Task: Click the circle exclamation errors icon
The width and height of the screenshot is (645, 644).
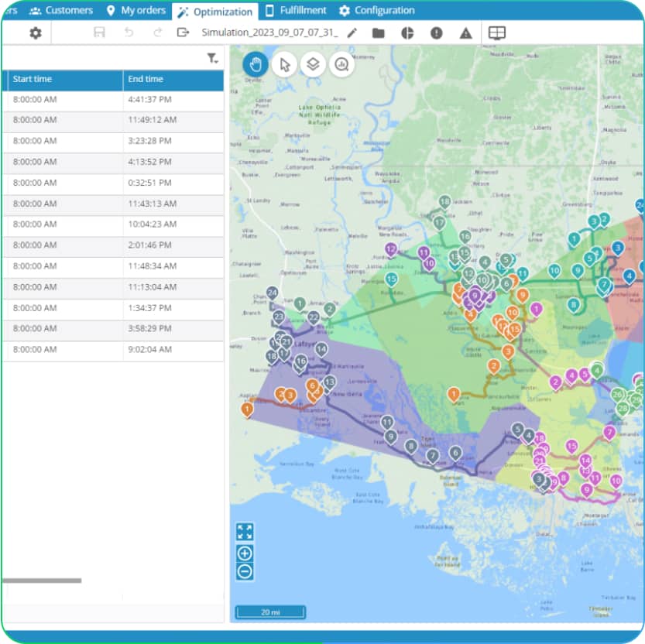Action: [x=437, y=33]
